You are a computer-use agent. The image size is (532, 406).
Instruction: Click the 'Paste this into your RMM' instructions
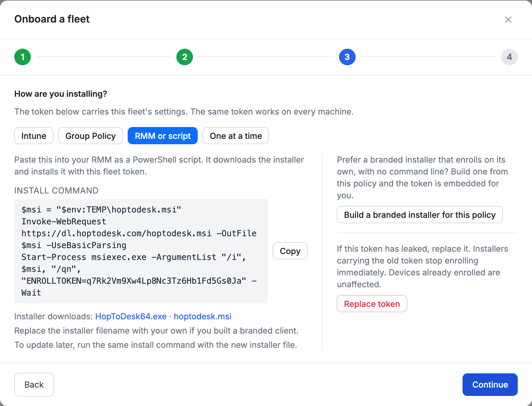pos(159,166)
